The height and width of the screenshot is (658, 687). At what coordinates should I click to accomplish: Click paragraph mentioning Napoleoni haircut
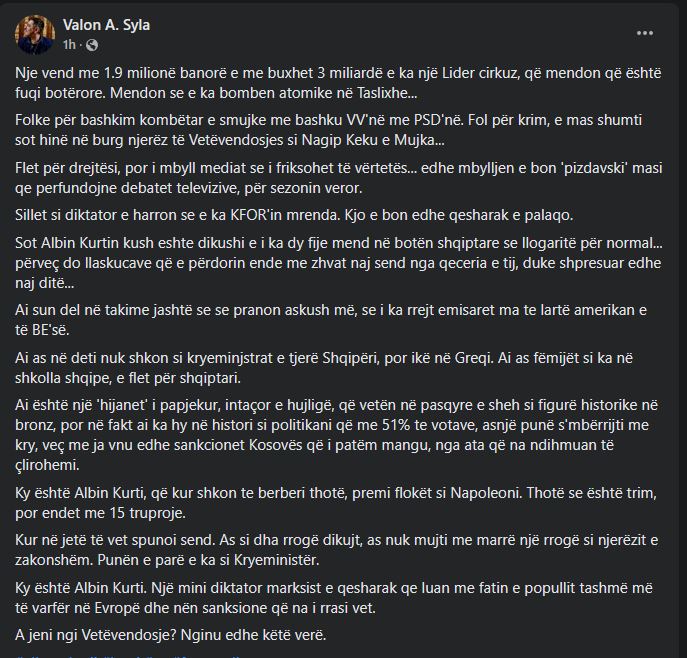(336, 503)
